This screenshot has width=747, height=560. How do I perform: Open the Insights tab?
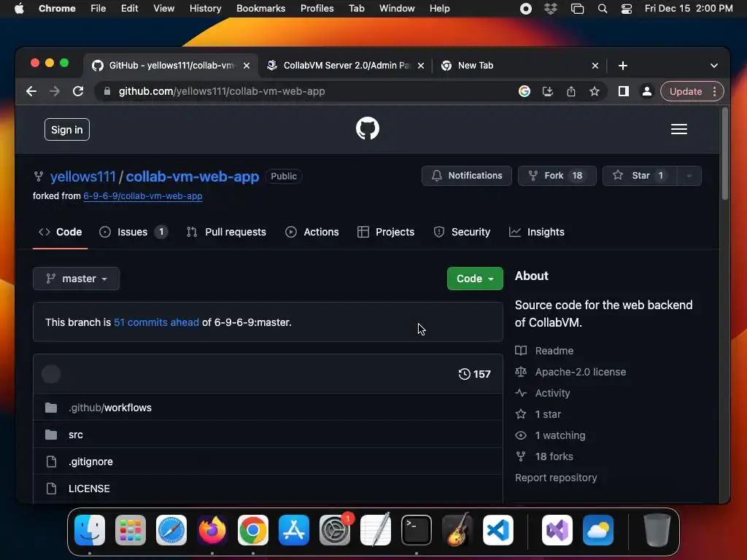pyautogui.click(x=537, y=232)
